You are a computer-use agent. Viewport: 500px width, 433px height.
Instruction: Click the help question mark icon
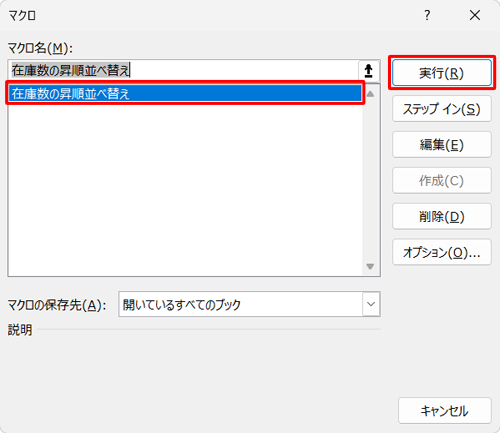point(427,15)
